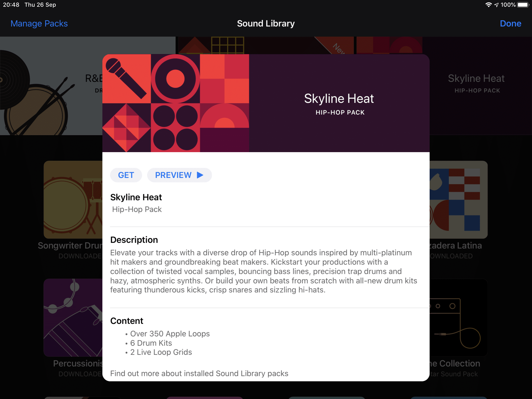
Task: Tap the 20:48 clock in status bar
Action: click(x=11, y=5)
